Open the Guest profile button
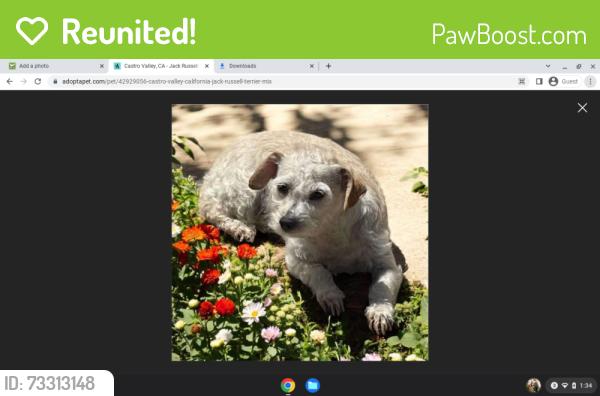 563,81
